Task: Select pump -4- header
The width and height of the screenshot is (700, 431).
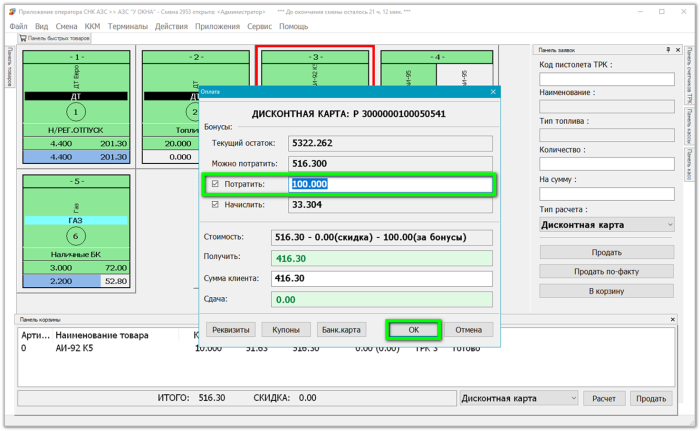Action: click(x=437, y=57)
